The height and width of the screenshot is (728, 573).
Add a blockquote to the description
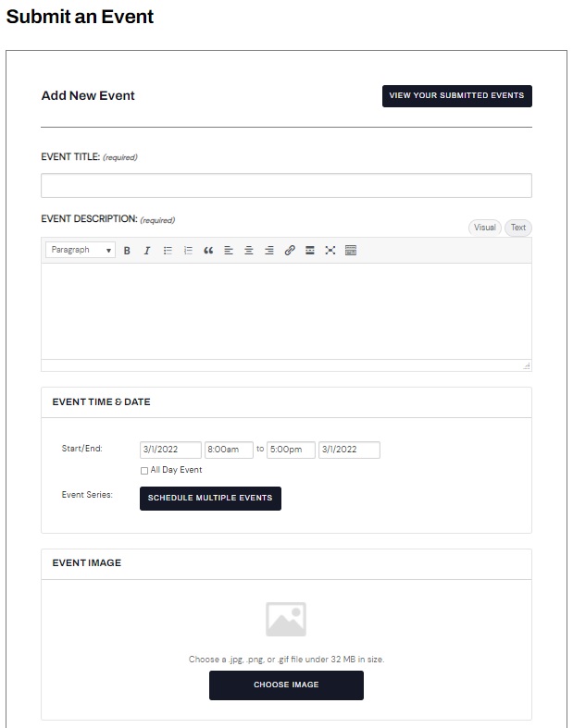(208, 251)
